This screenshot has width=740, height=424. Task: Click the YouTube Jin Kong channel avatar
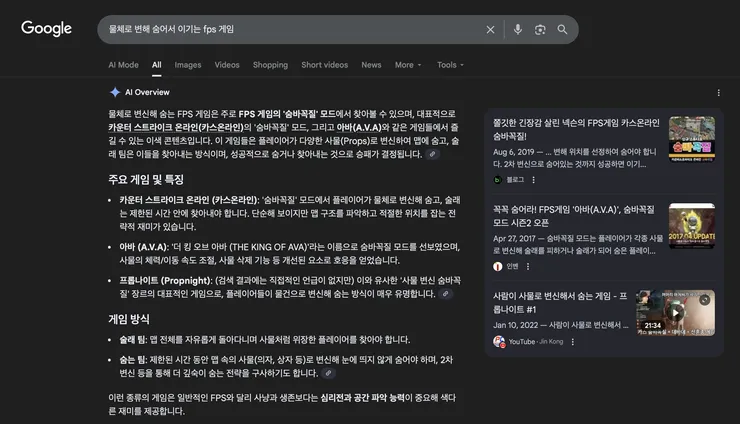click(499, 341)
